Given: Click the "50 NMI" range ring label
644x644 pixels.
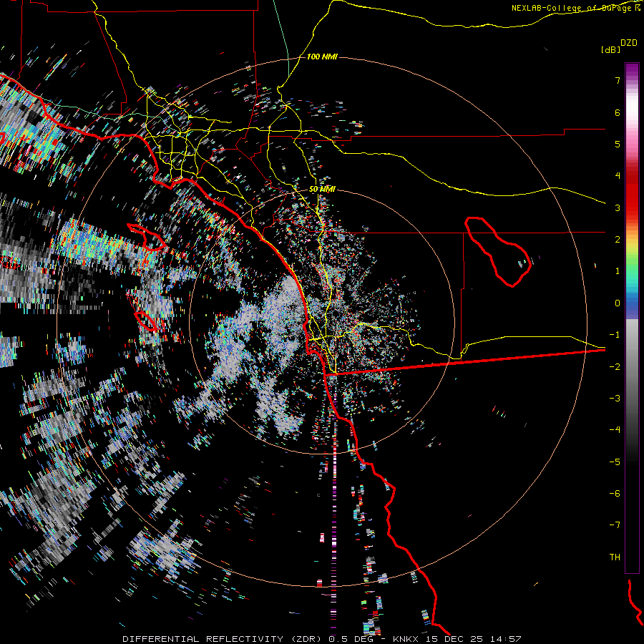Looking at the screenshot, I should click(x=323, y=189).
